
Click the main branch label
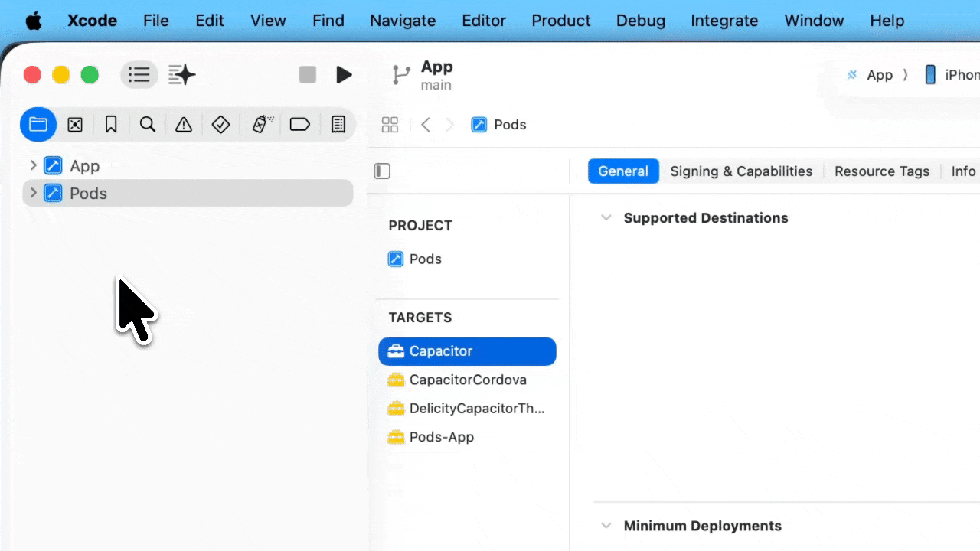click(x=436, y=85)
